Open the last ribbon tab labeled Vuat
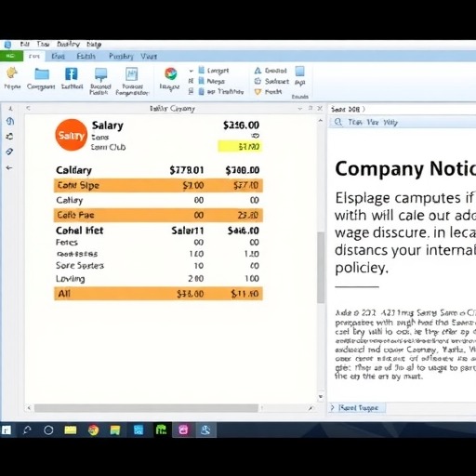The height and width of the screenshot is (476, 476). [149, 57]
